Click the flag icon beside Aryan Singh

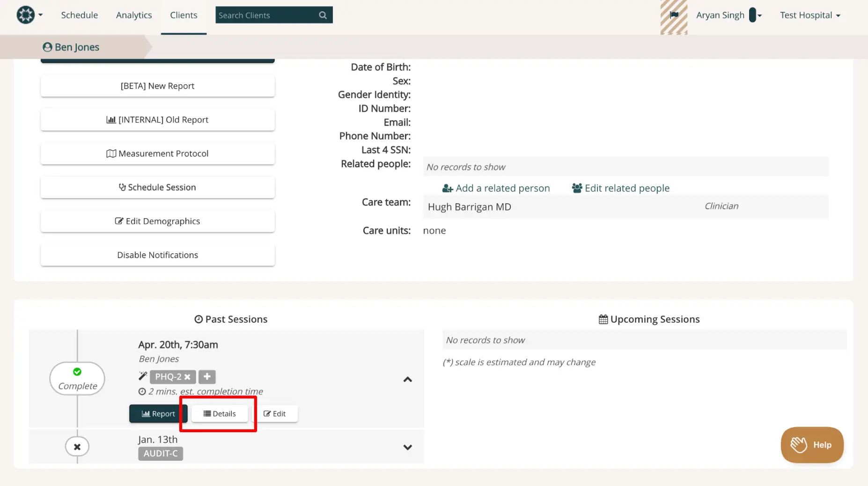click(x=674, y=15)
